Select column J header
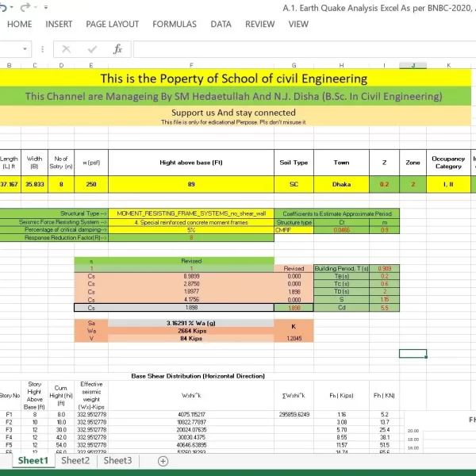476x476 pixels. coord(413,65)
